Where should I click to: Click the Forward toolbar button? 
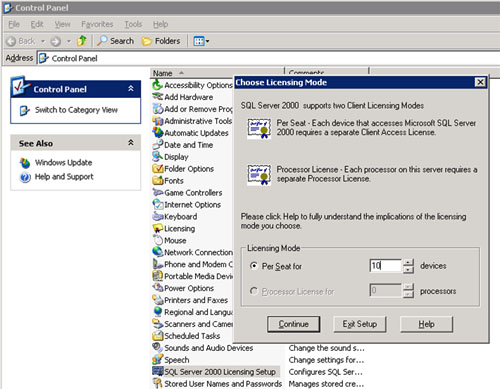55,41
